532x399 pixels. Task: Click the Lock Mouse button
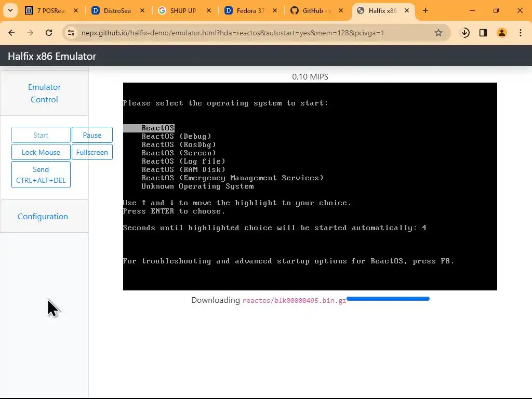coord(41,152)
